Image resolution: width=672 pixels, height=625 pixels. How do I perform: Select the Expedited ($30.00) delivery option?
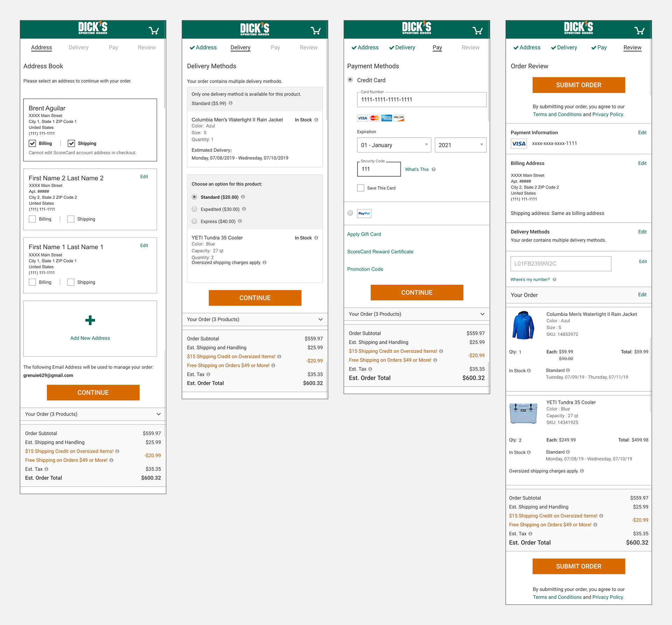click(x=194, y=209)
